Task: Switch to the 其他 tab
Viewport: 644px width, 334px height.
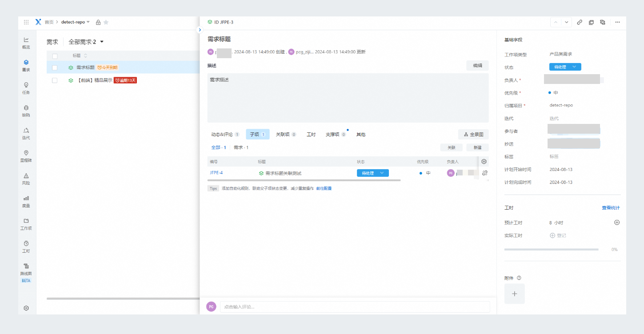Action: point(361,134)
